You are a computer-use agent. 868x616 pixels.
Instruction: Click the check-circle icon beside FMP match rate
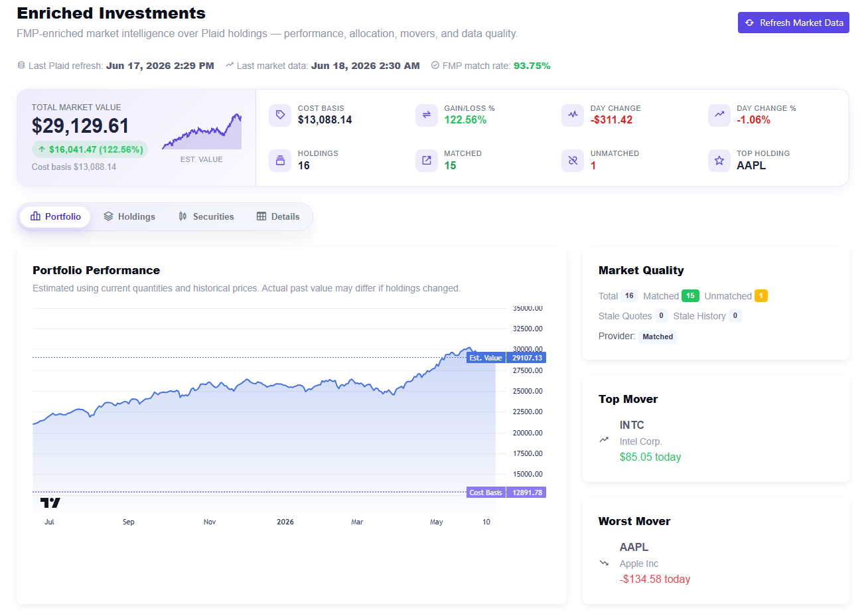pos(435,65)
